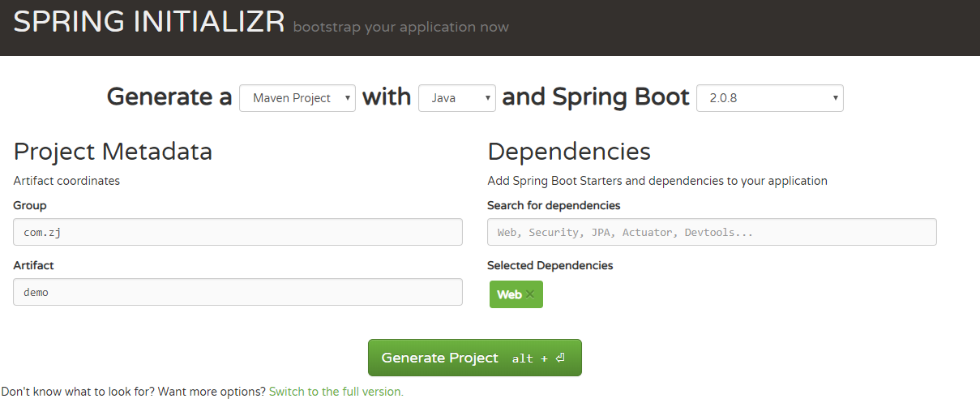The image size is (980, 416).
Task: Open the Maven Project type dropdown
Action: [x=297, y=98]
